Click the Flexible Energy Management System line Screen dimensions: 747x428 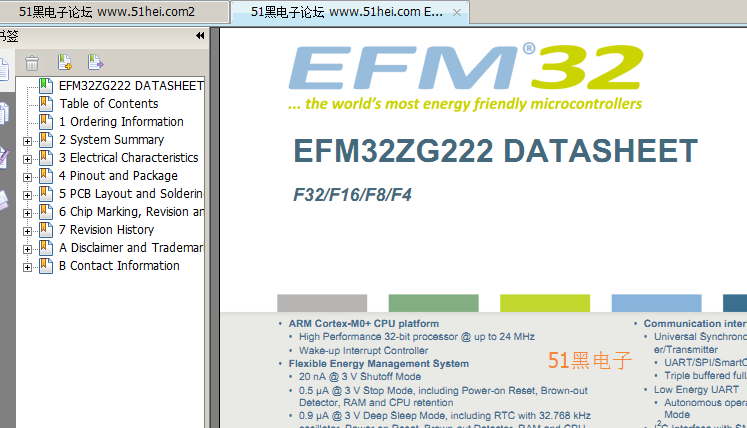pos(379,364)
